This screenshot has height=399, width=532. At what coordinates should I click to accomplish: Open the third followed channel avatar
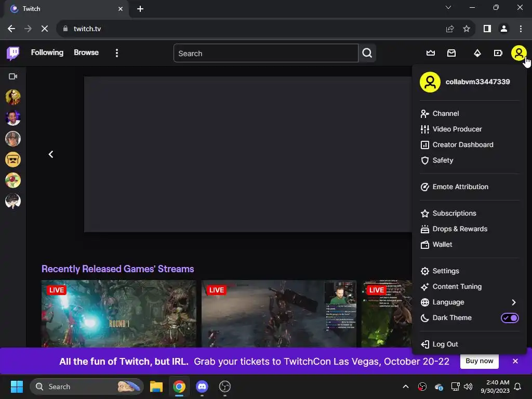13,138
